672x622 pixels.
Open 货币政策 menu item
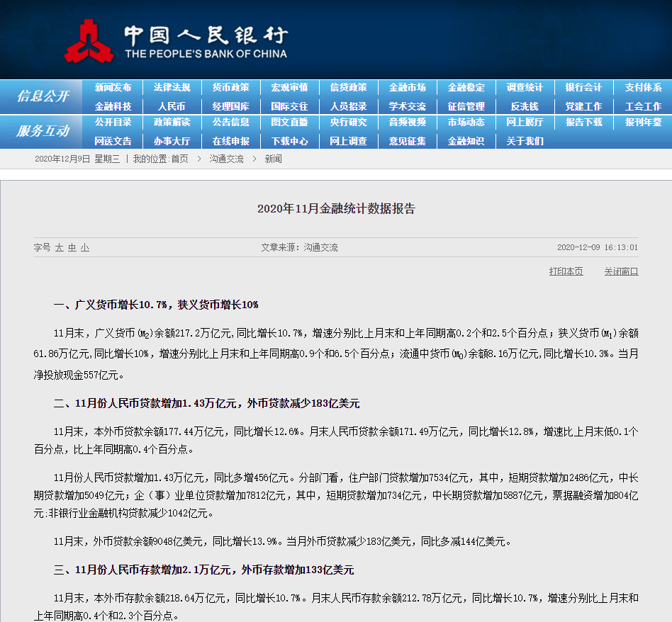pos(231,87)
